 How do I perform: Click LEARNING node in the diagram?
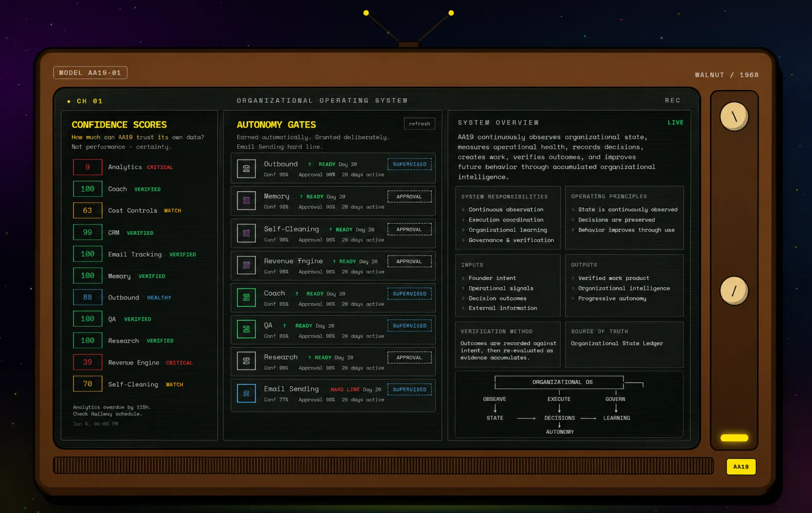point(616,418)
